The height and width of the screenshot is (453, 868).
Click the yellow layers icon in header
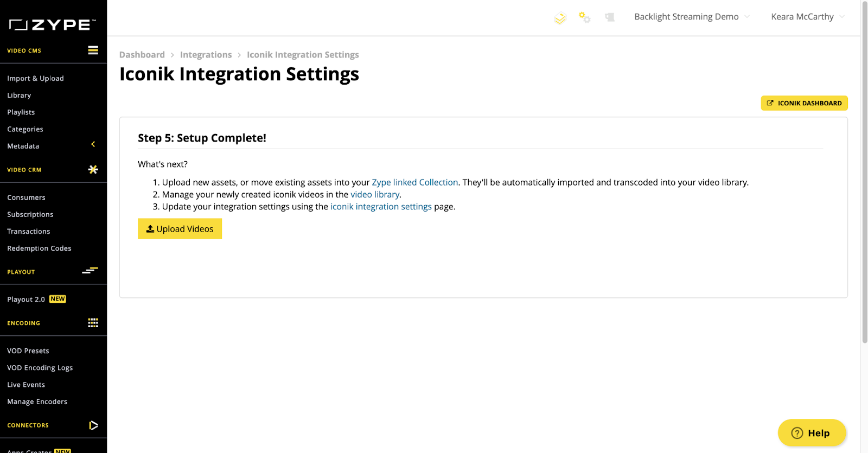pos(560,18)
